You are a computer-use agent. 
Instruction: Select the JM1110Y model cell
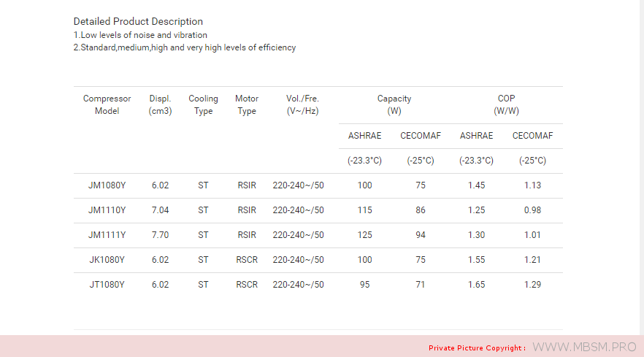tap(107, 210)
